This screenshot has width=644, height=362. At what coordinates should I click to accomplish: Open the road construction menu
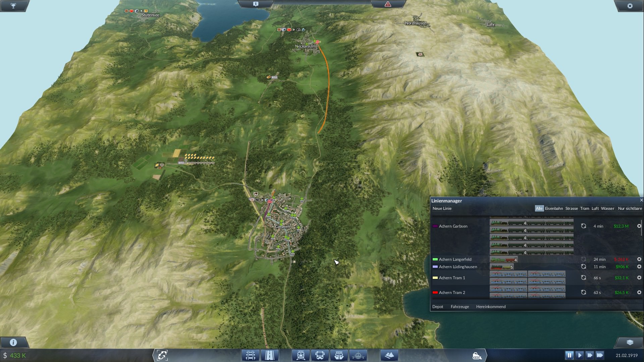point(270,355)
